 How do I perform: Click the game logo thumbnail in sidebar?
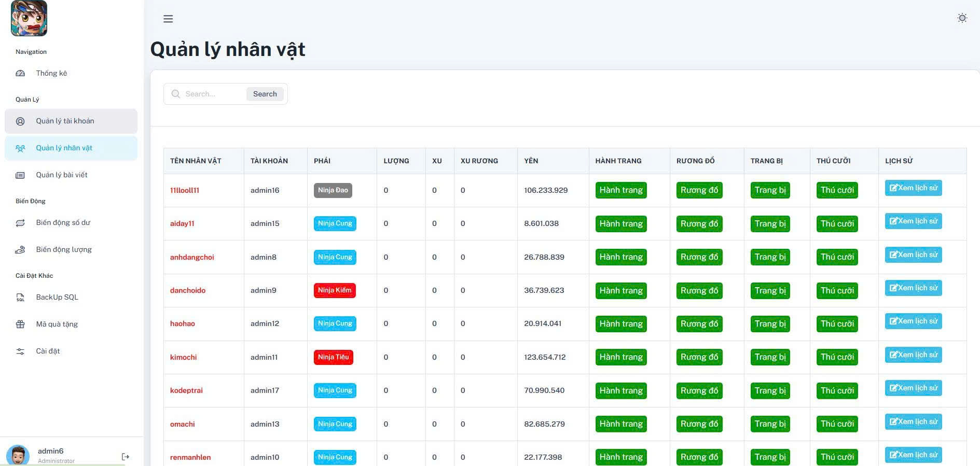tap(29, 19)
